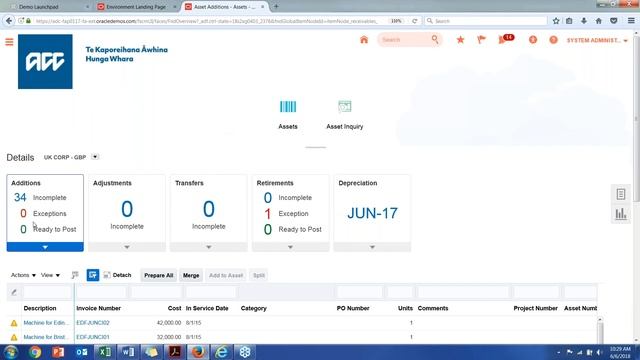
Task: Click warning icon for EDFJUNC102 row
Action: (x=14, y=323)
